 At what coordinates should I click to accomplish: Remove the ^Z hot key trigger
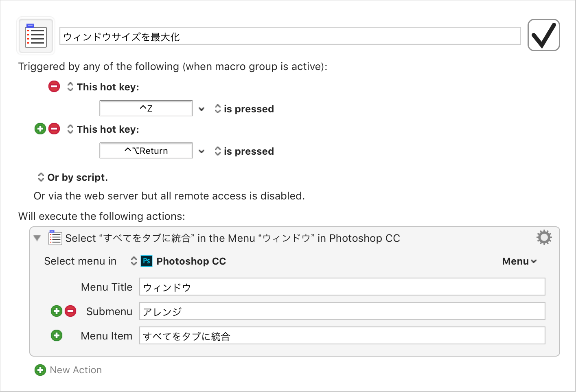[x=54, y=86]
